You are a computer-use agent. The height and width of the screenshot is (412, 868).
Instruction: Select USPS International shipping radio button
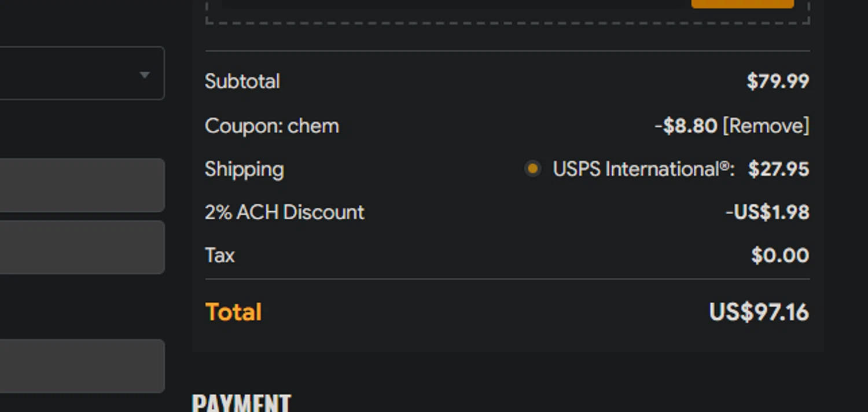pyautogui.click(x=532, y=169)
